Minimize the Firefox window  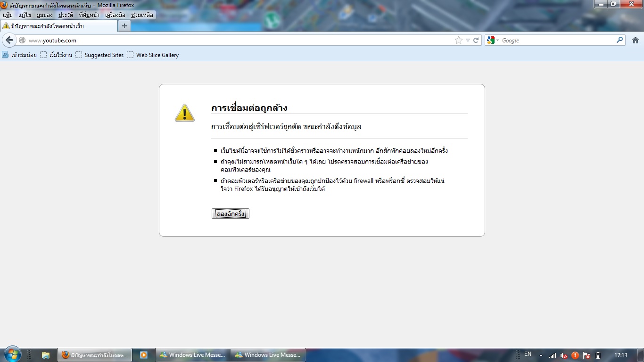(601, 4)
